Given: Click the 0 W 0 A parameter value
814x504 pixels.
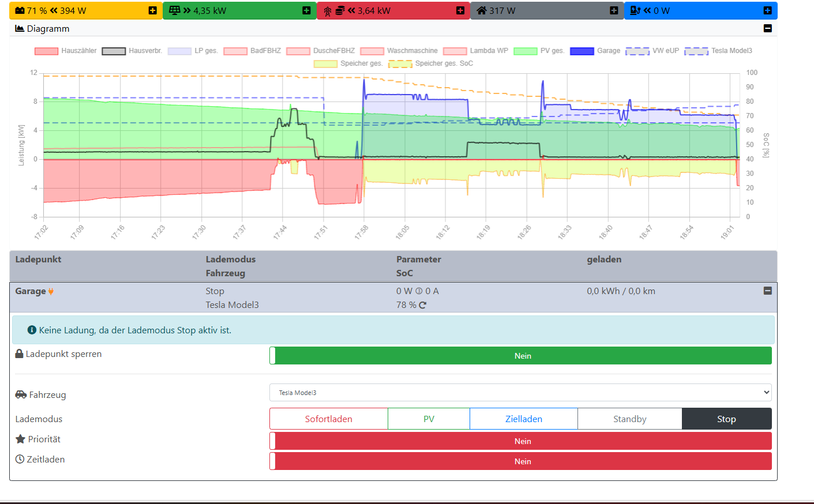Looking at the screenshot, I should click(418, 291).
